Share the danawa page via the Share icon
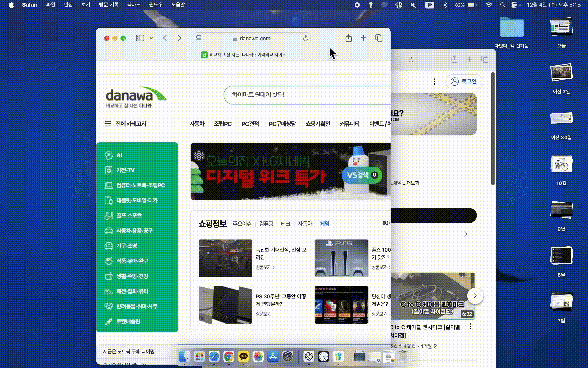Viewport: 588px width, 368px height. pos(348,38)
